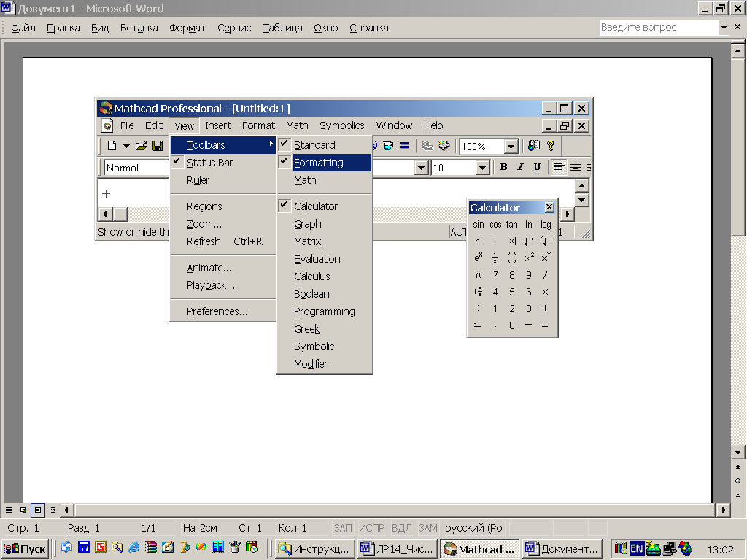Click the Пуск start button
Screen dimensions: 747x560
(x=26, y=548)
